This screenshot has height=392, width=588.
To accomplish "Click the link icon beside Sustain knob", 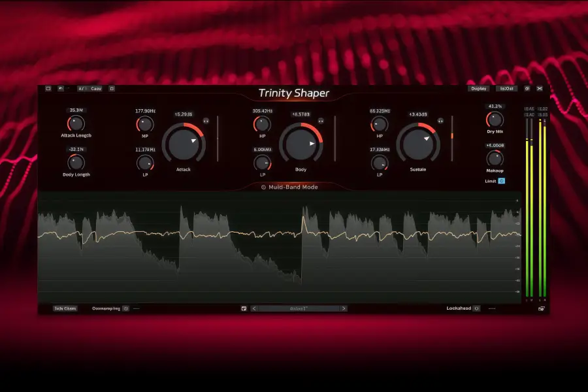I will [x=440, y=120].
